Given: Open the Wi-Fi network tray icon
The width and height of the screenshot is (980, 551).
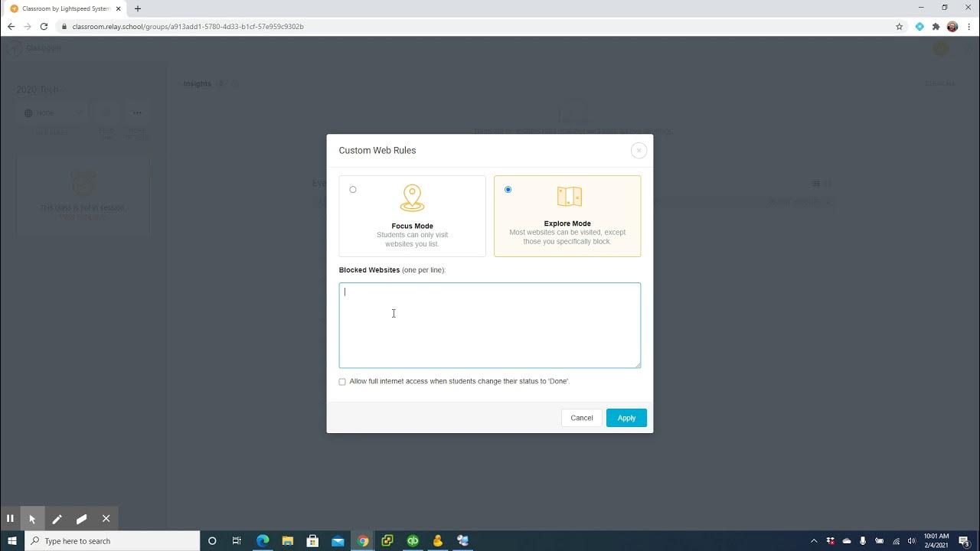Looking at the screenshot, I should (896, 541).
